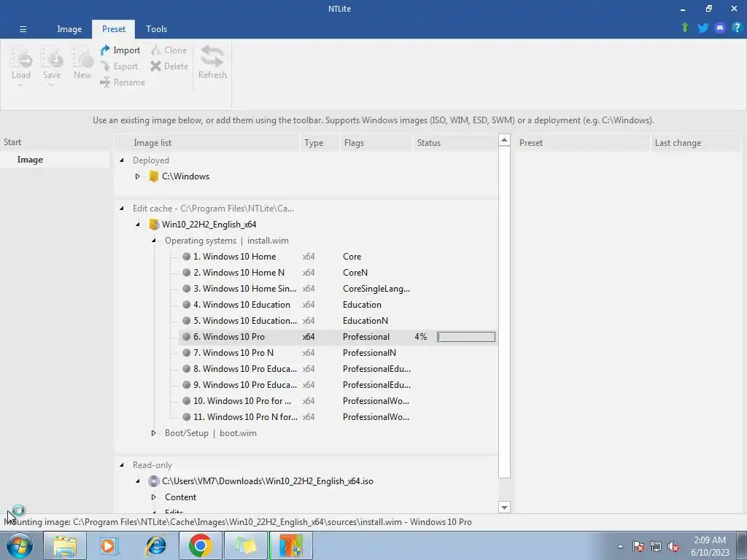Click the Preset column header
The image size is (747, 560).
[582, 143]
